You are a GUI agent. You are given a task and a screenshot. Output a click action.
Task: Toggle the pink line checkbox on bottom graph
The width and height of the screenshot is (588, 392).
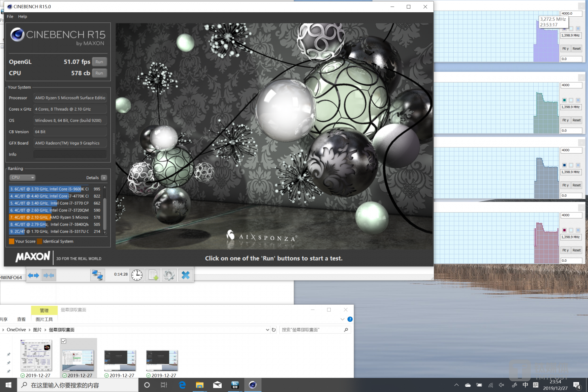click(x=564, y=230)
